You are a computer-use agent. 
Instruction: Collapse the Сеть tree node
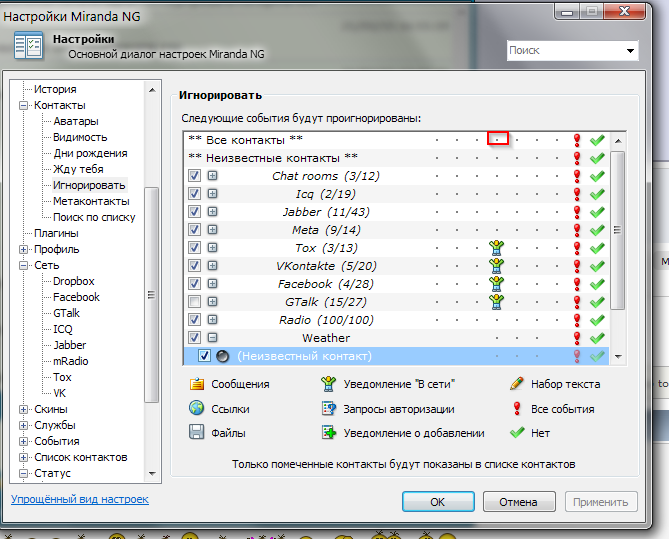(23, 265)
